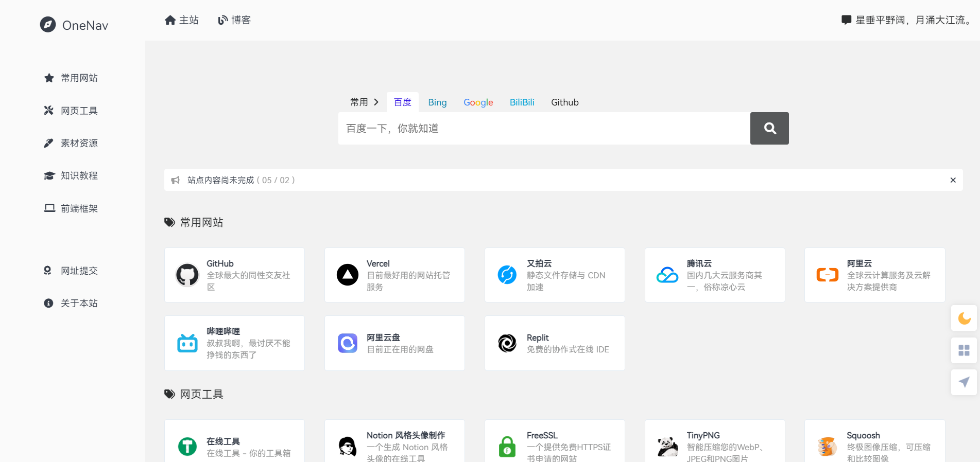Click the paper plane icon on right
Image resolution: width=980 pixels, height=462 pixels.
[x=964, y=382]
